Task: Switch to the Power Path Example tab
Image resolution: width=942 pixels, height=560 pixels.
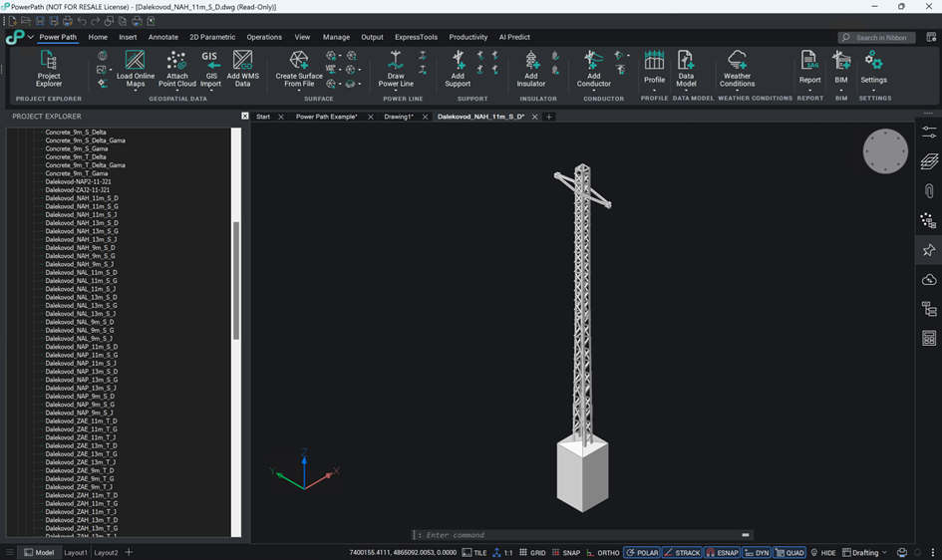Action: pyautogui.click(x=326, y=117)
